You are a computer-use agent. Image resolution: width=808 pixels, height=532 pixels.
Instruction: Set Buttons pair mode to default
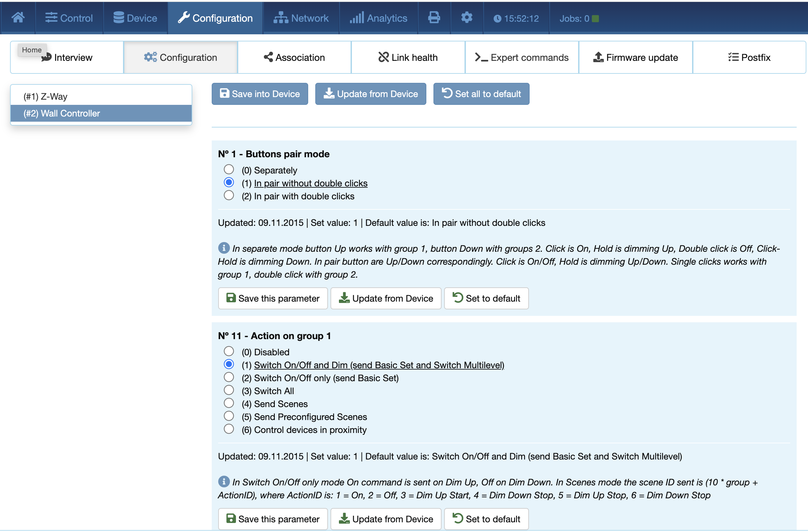[x=486, y=298]
